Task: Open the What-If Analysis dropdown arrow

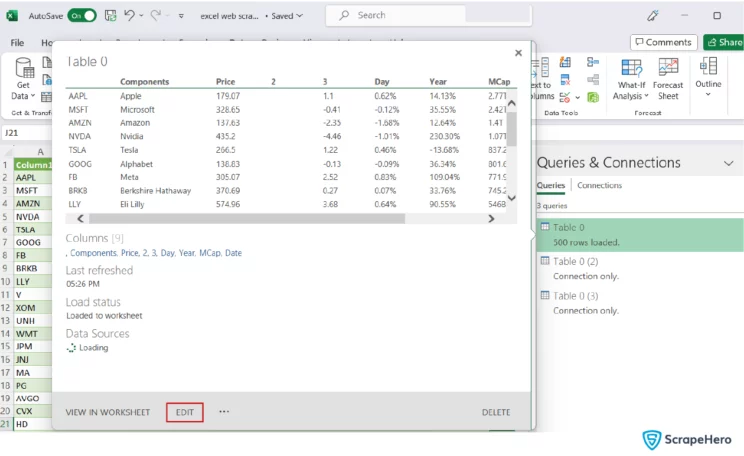Action: coord(646,96)
